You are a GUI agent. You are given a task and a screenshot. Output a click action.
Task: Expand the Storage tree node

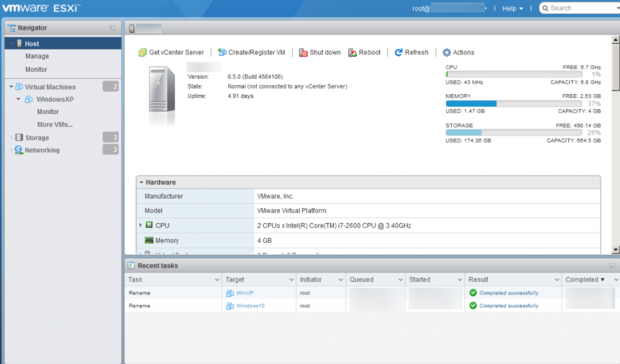11,138
